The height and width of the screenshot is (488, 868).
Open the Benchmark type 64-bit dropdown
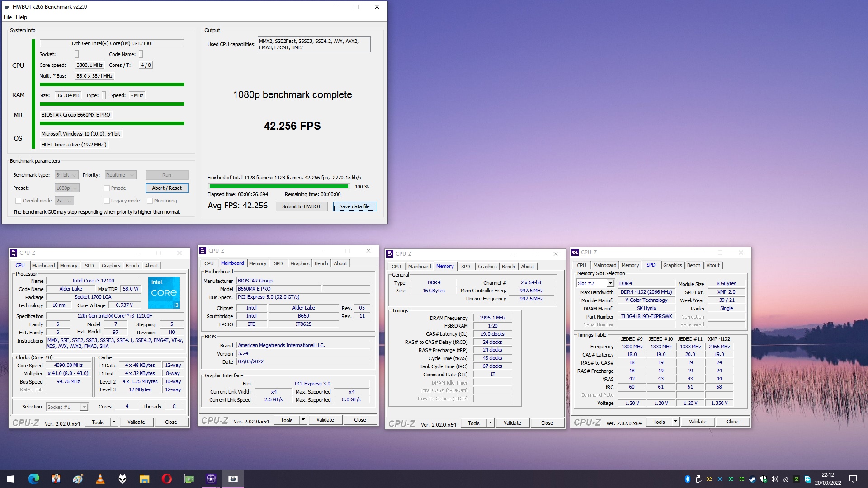(x=66, y=175)
